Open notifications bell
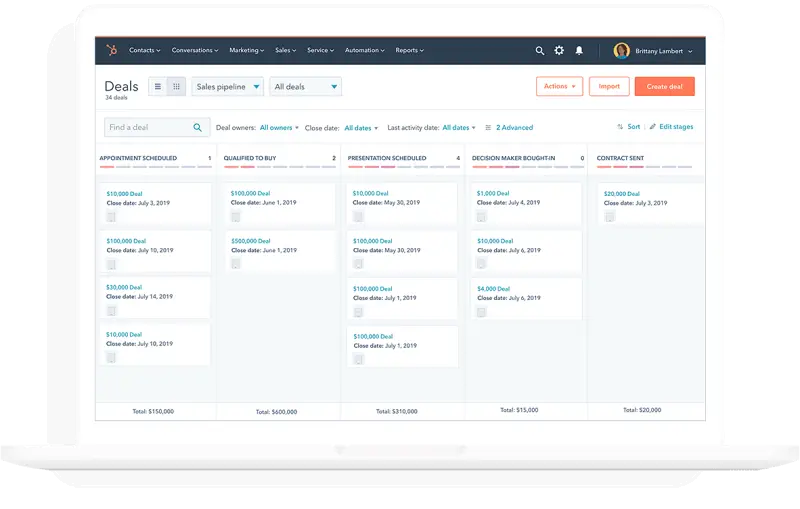This screenshot has width=800, height=509. 579,50
